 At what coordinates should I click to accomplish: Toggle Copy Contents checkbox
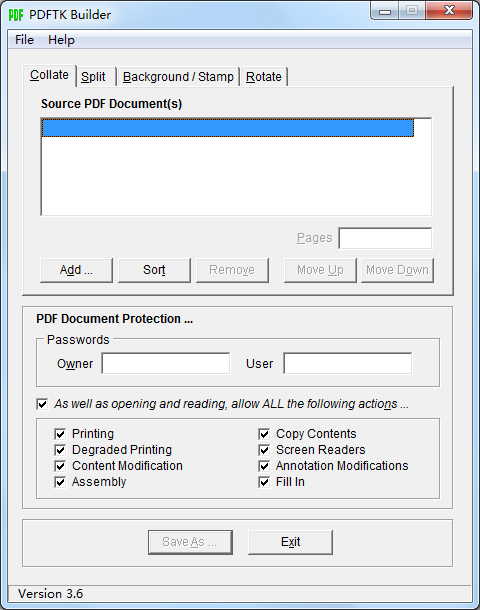click(x=264, y=434)
